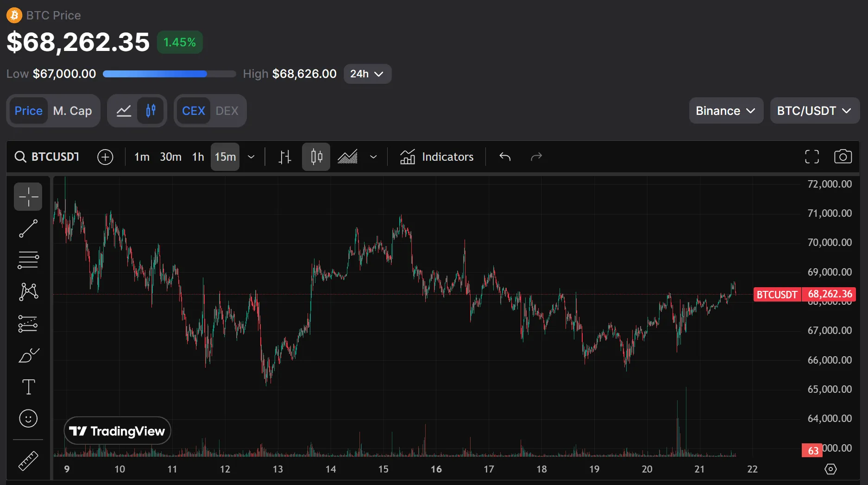Select the text annotation tool
Viewport: 868px width, 485px height.
[28, 387]
